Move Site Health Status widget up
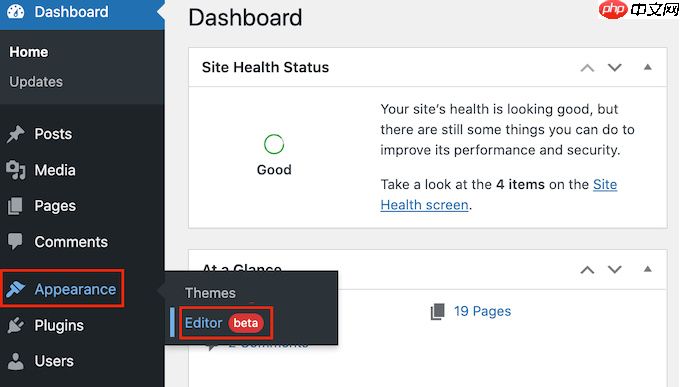 click(x=587, y=68)
